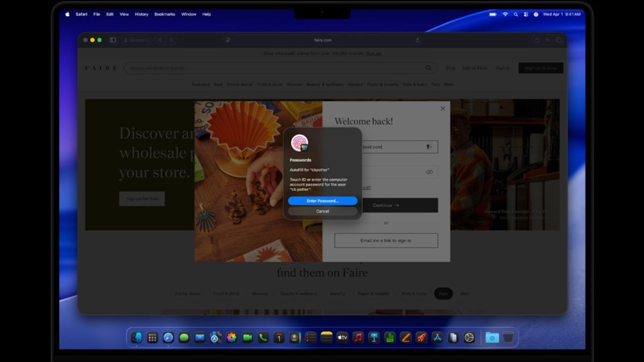Open App Store from the Dock
Screen dimensions: 644x362
coord(437,337)
